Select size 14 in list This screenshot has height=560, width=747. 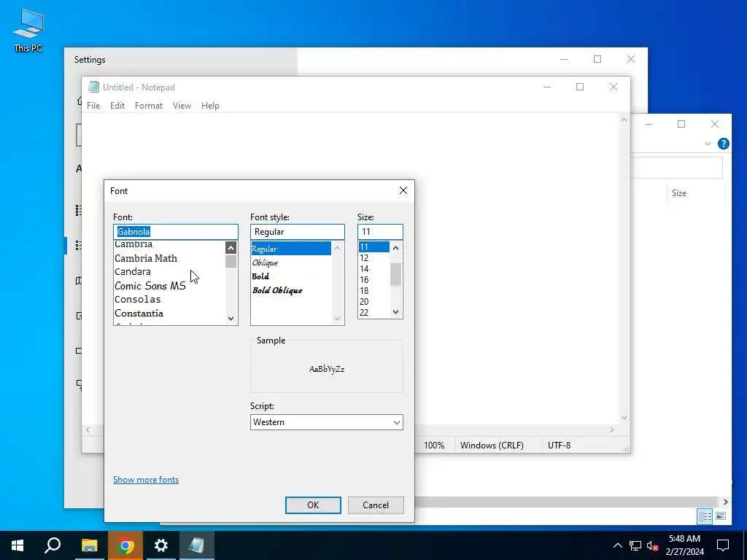coord(374,268)
